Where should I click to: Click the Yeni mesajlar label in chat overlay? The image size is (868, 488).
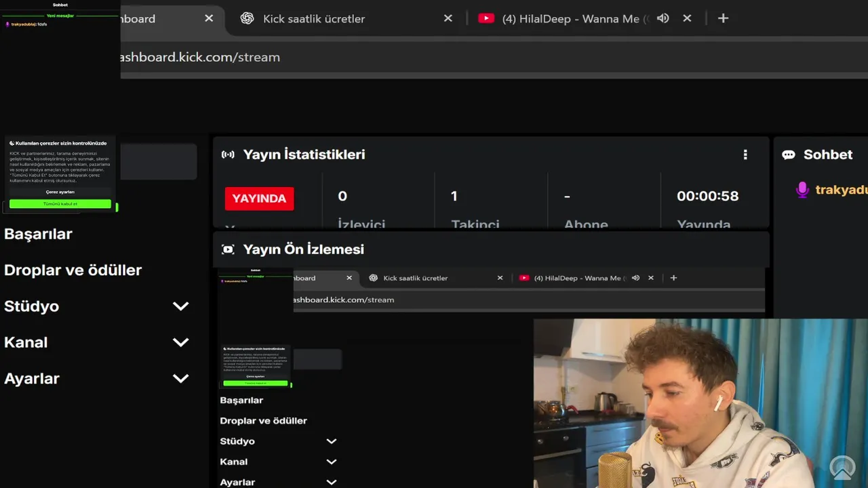tap(60, 15)
